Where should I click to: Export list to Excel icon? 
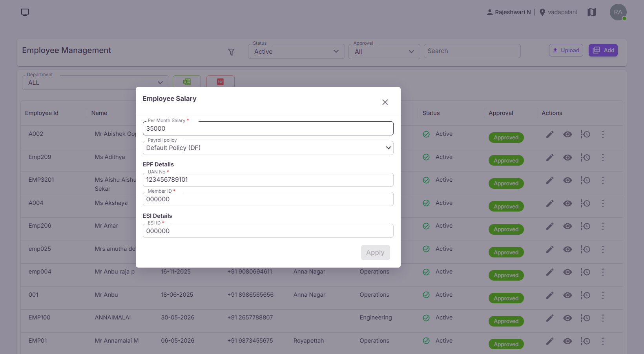[187, 82]
